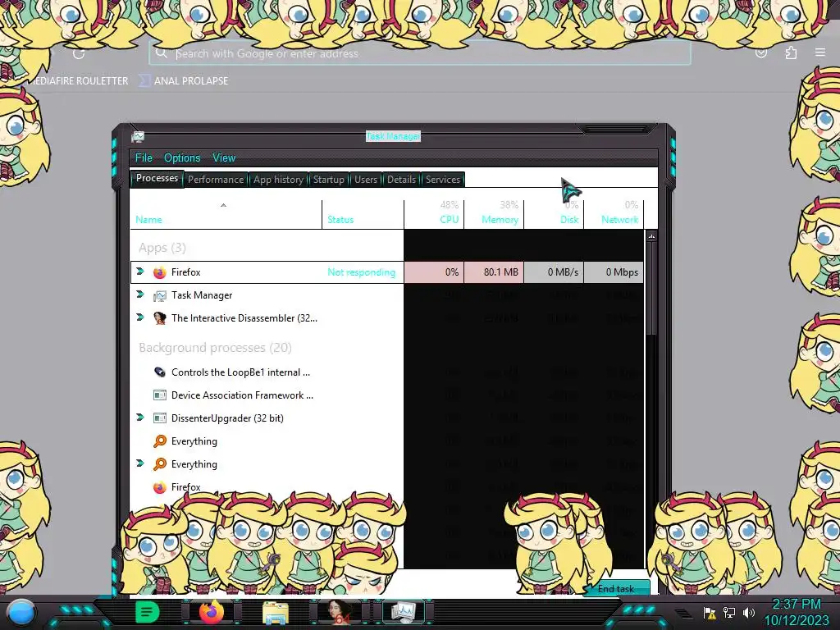Open the IDA 64 taskbar icon
Image resolution: width=840 pixels, height=630 pixels.
click(x=340, y=612)
